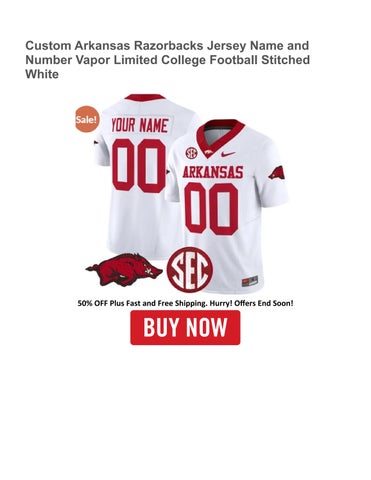
Task: Open the Custom Arkansas Razorbacks Jersey title
Action: pos(167,60)
